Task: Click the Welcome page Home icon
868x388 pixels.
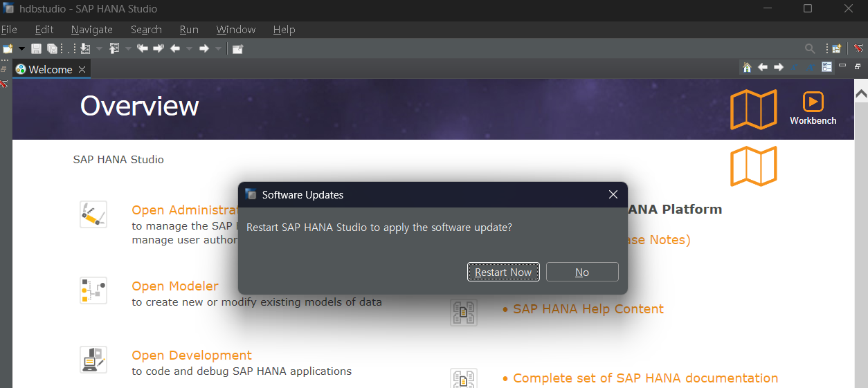Action: pos(747,67)
